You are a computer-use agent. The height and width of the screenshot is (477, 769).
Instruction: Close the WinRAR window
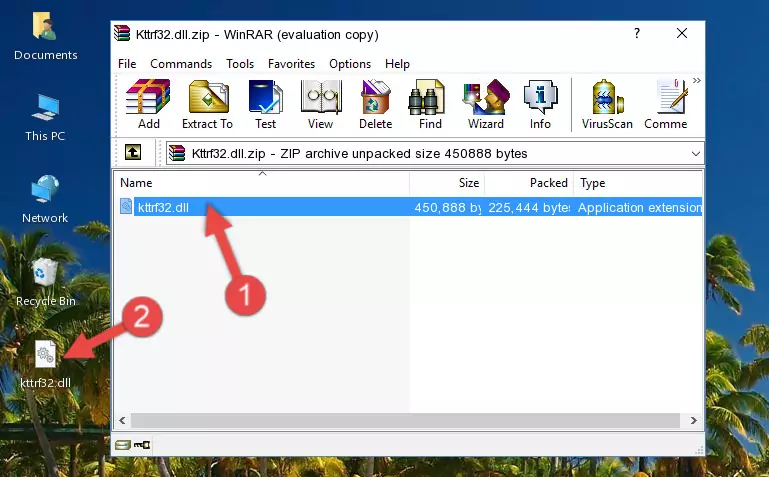point(682,33)
